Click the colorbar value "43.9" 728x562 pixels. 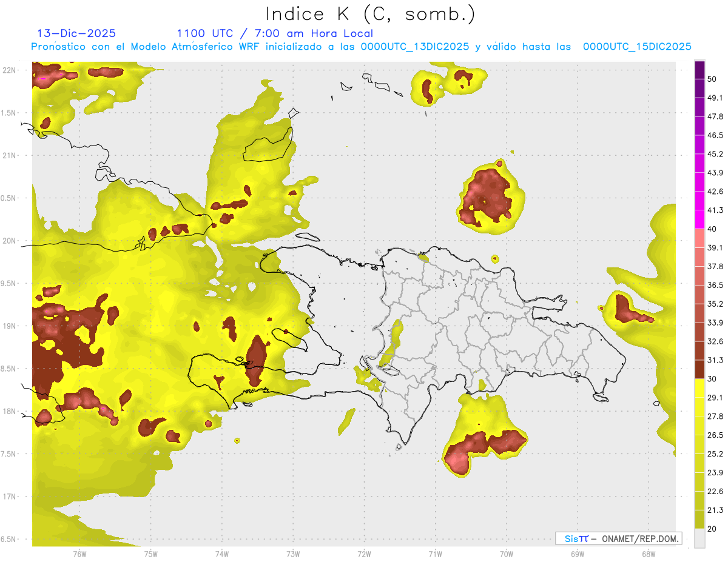point(715,173)
